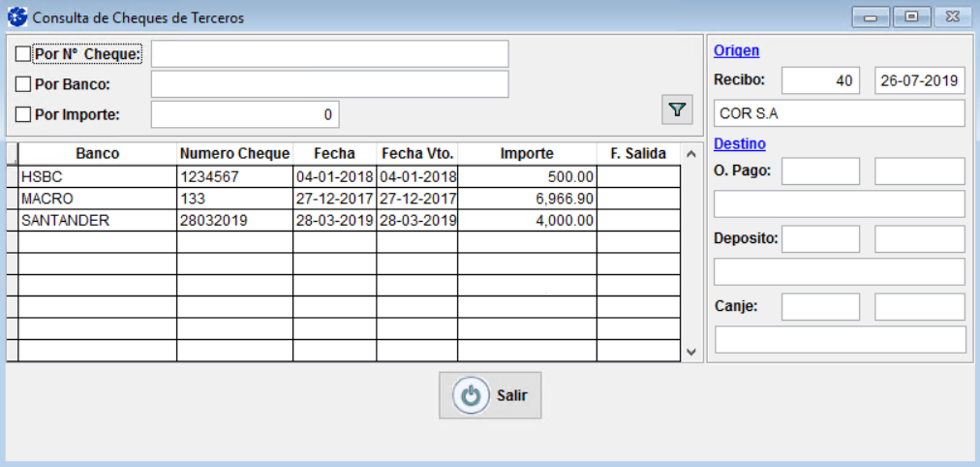Click the Fecha Vto. column header
The height and width of the screenshot is (467, 980).
point(416,153)
